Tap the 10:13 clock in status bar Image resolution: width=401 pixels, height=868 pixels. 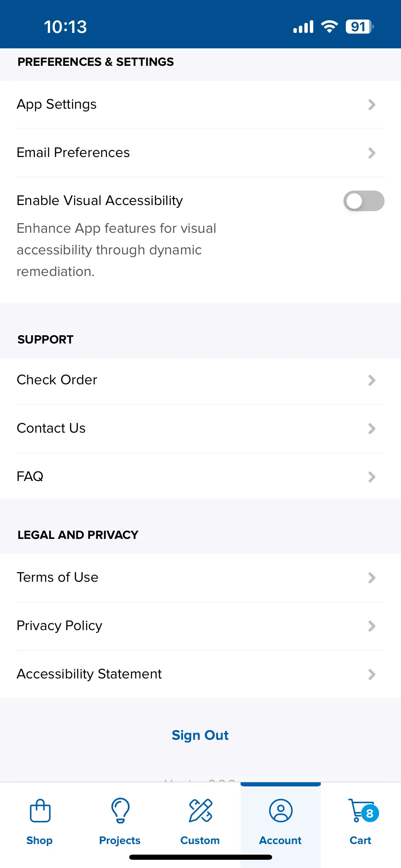65,27
